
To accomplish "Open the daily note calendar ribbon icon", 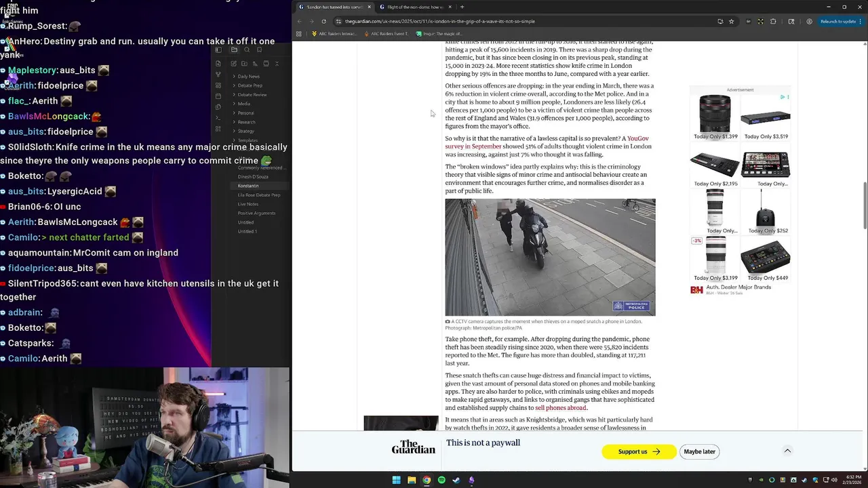I will click(x=218, y=96).
